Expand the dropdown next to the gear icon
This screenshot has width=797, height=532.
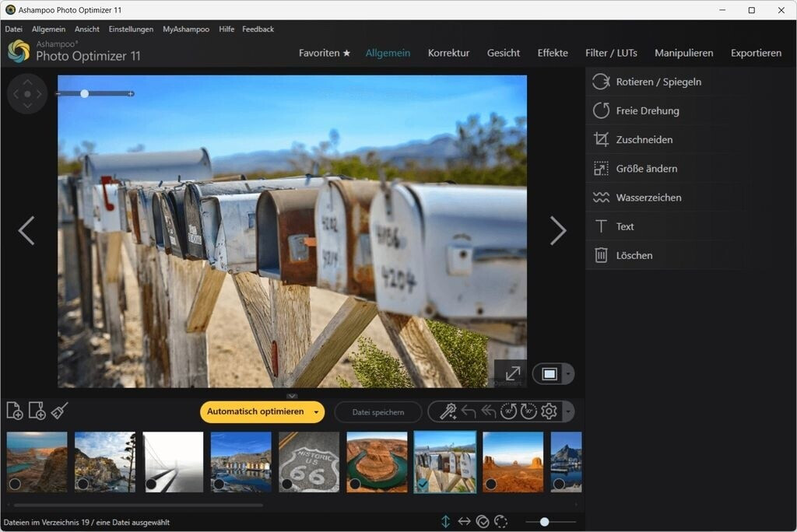pos(569,411)
